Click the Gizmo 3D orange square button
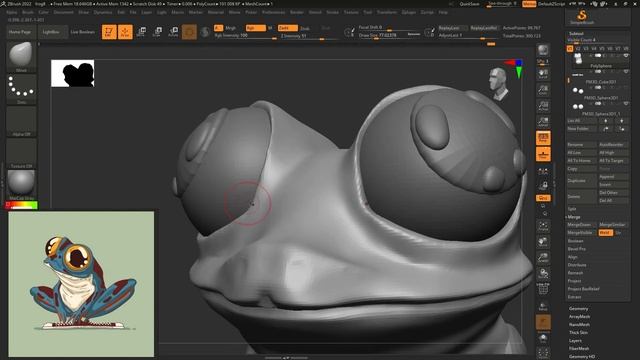This screenshot has width=640, height=360. point(189,32)
